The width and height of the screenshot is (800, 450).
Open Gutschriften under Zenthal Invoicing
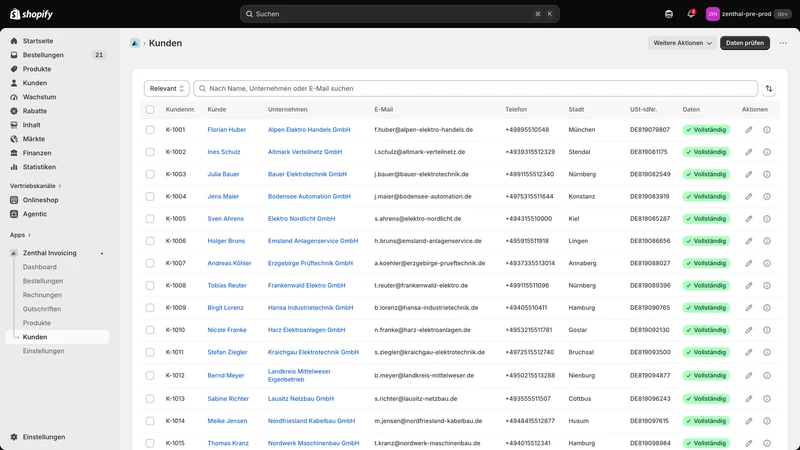coord(42,309)
